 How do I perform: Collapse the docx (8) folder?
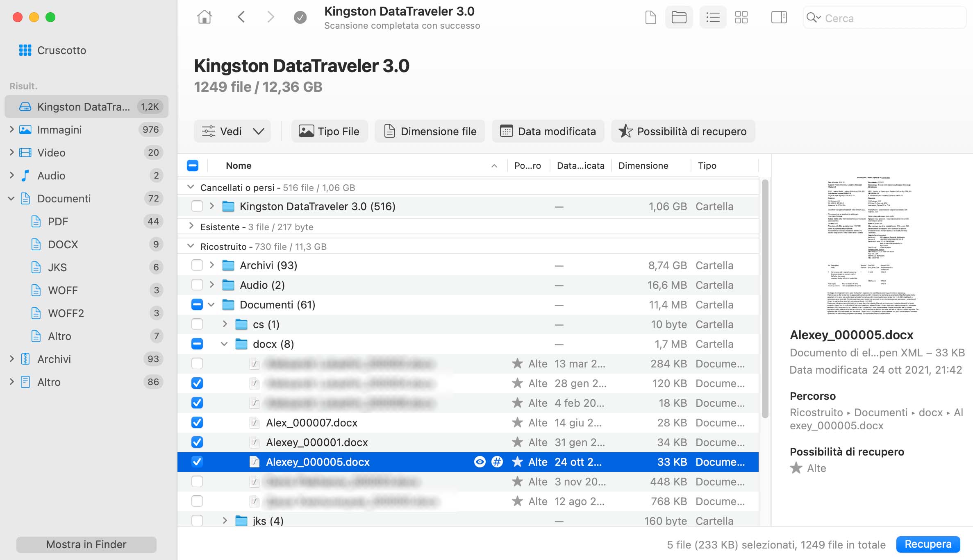pos(225,344)
